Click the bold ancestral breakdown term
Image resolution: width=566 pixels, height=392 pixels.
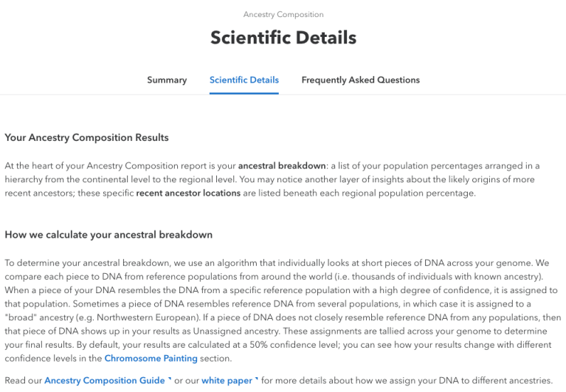[x=282, y=165]
